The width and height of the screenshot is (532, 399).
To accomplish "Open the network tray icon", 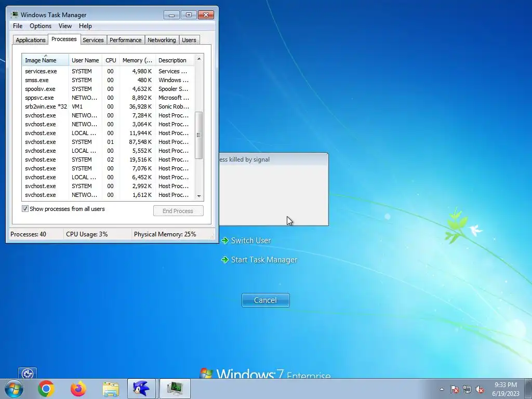I will (x=467, y=389).
